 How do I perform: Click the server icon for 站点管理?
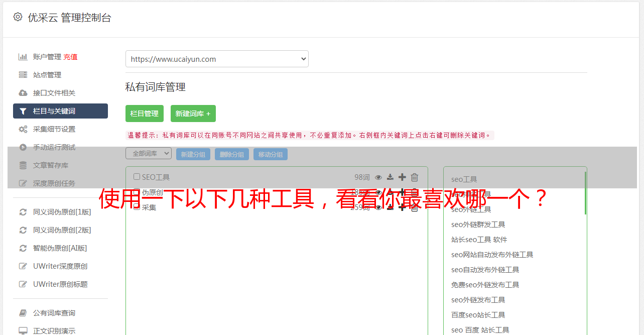point(23,75)
